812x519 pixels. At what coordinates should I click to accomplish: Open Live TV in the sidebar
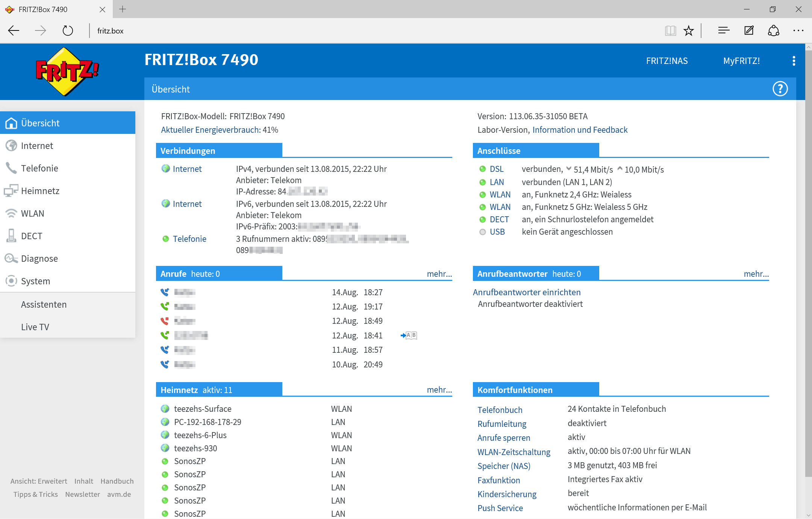coord(35,327)
